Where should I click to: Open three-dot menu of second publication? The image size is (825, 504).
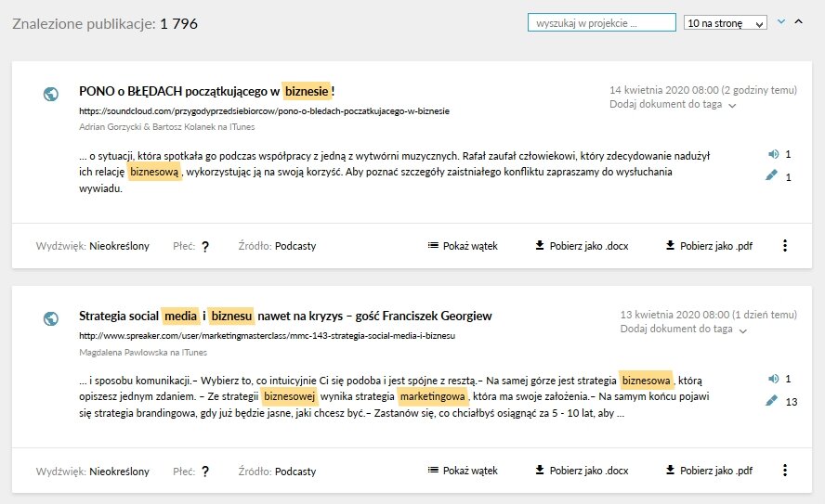[784, 471]
